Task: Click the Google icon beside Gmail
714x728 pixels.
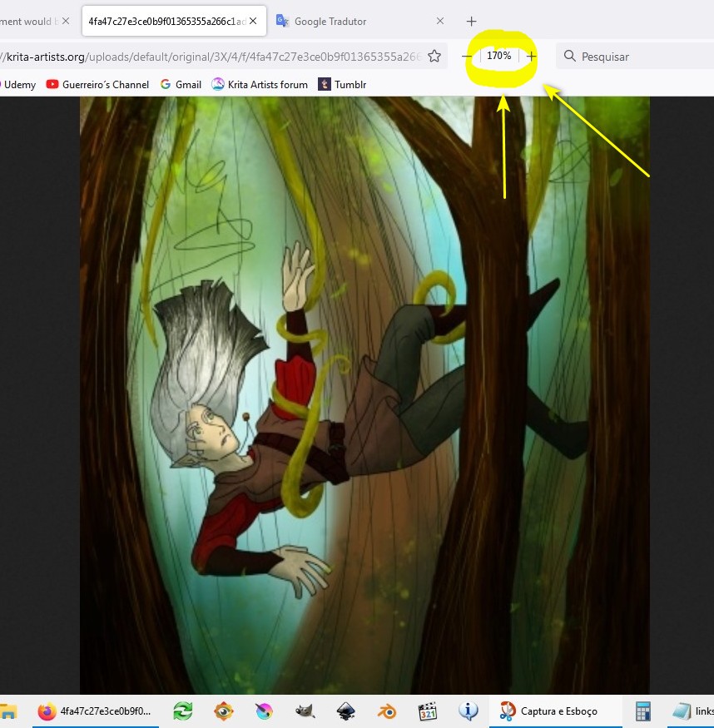Action: [x=166, y=85]
